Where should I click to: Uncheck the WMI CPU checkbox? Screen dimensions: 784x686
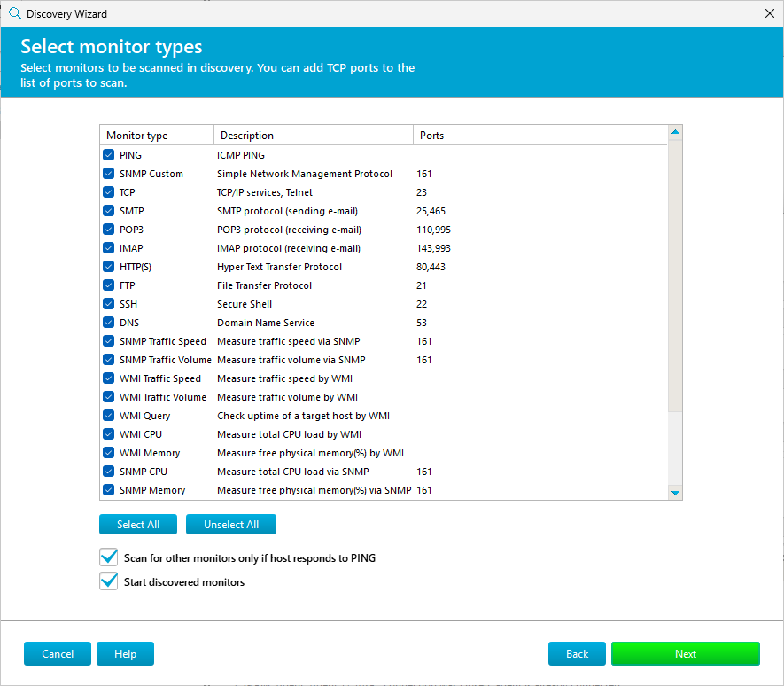(x=108, y=434)
